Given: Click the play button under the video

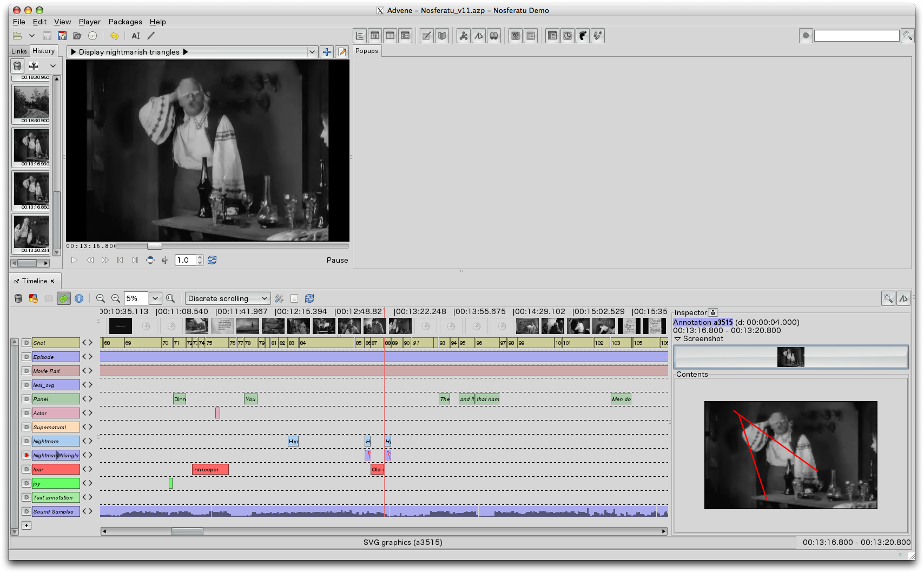Looking at the screenshot, I should click(x=75, y=260).
